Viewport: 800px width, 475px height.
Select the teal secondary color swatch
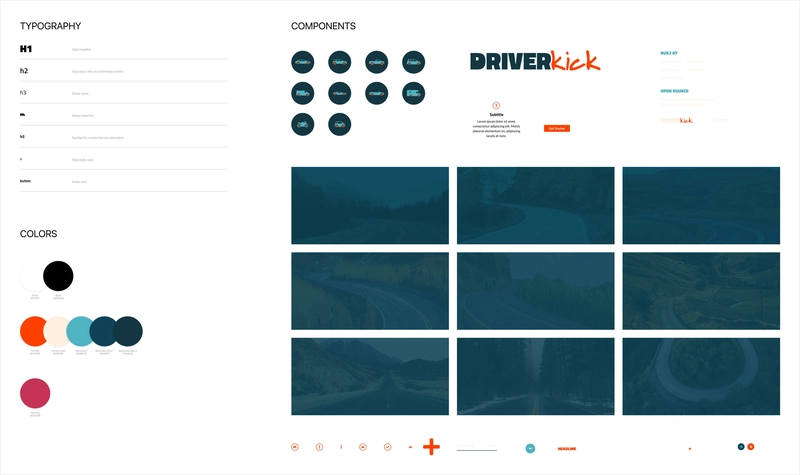point(80,331)
